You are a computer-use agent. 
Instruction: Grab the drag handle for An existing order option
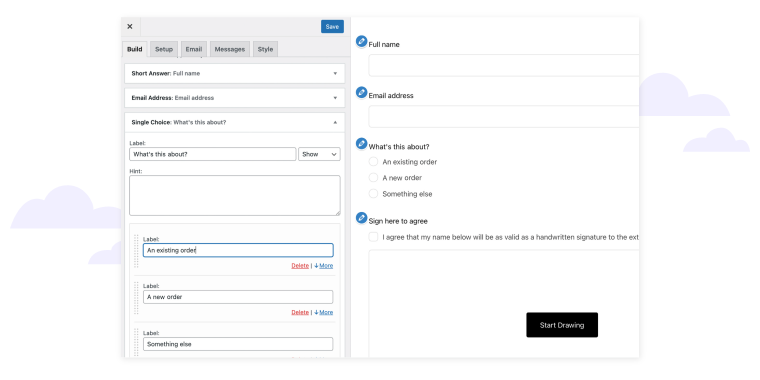click(x=136, y=251)
